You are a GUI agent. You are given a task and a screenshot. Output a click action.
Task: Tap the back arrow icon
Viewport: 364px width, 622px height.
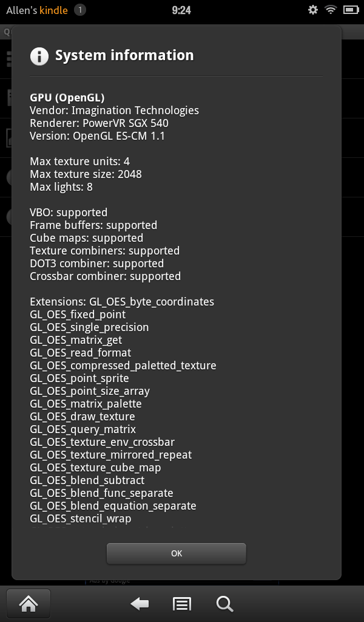(140, 604)
